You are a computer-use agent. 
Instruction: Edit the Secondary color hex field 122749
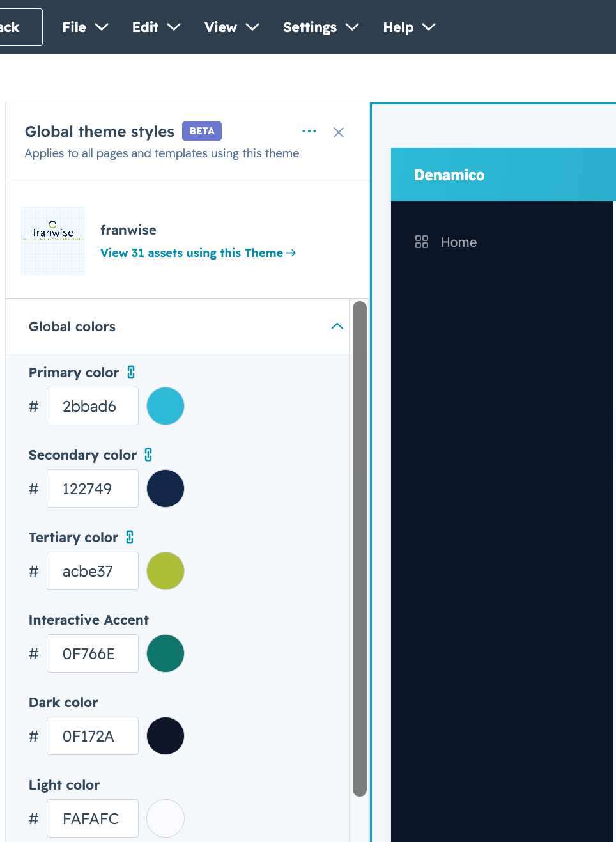coord(93,488)
